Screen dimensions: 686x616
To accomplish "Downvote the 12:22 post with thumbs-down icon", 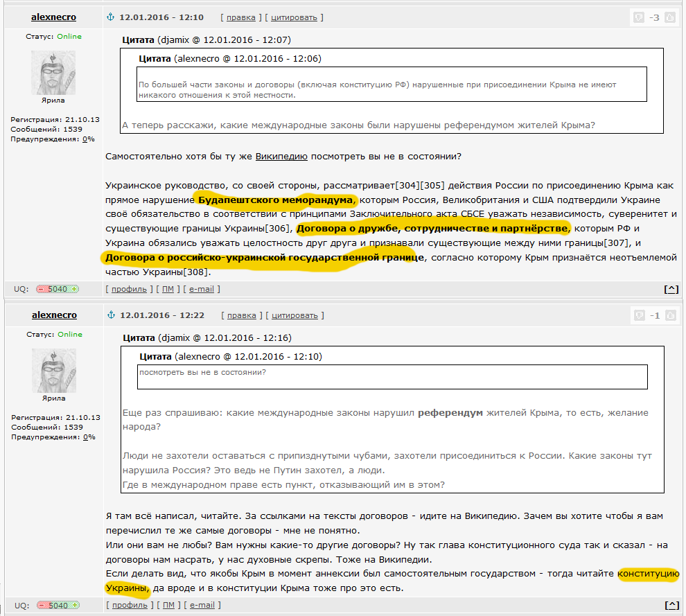I will coord(640,315).
